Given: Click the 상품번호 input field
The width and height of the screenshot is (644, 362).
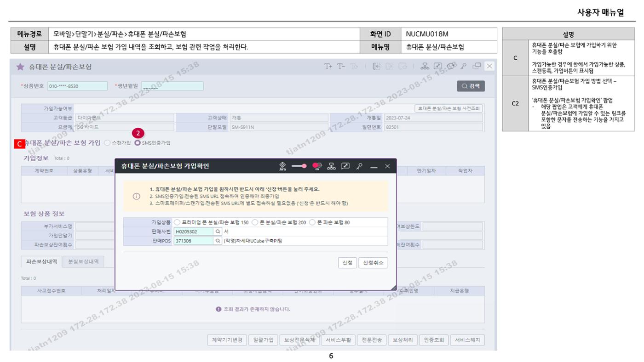Looking at the screenshot, I should point(77,86).
